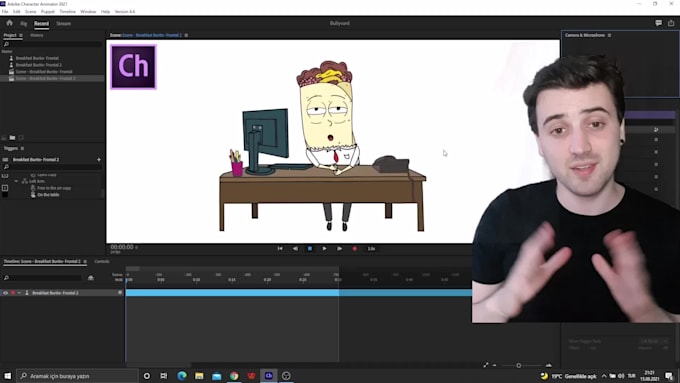
Task: Open the Scene panel menu icon
Action: (x=186, y=35)
